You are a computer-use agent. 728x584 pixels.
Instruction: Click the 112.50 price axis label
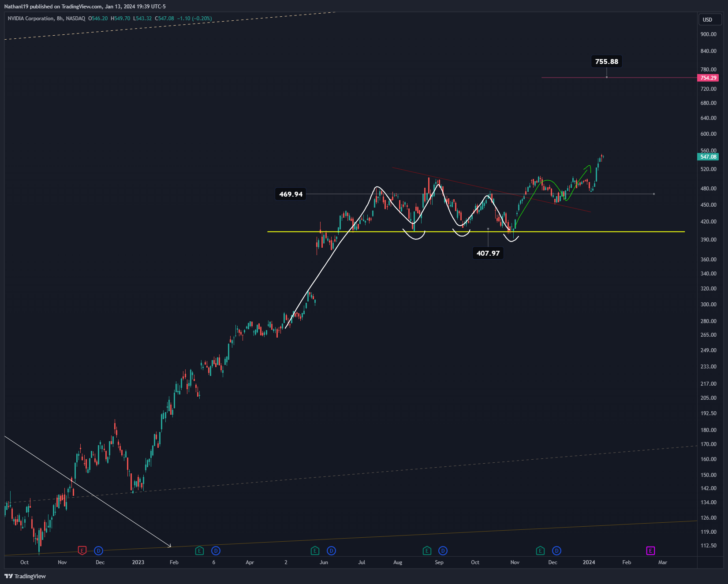click(x=709, y=546)
